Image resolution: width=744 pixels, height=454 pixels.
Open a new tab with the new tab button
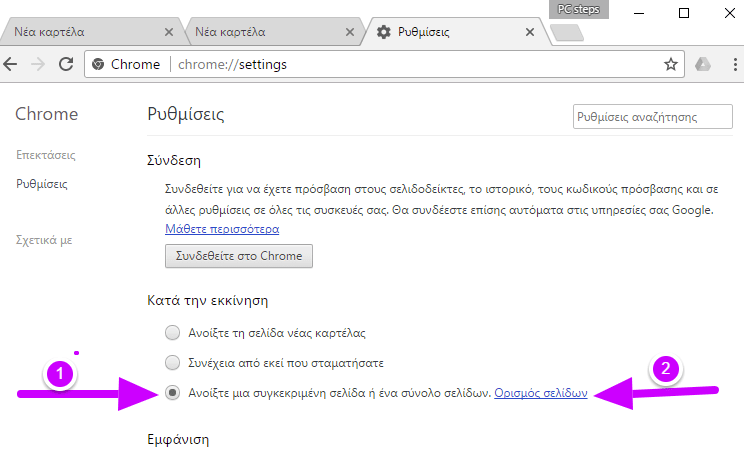(567, 33)
